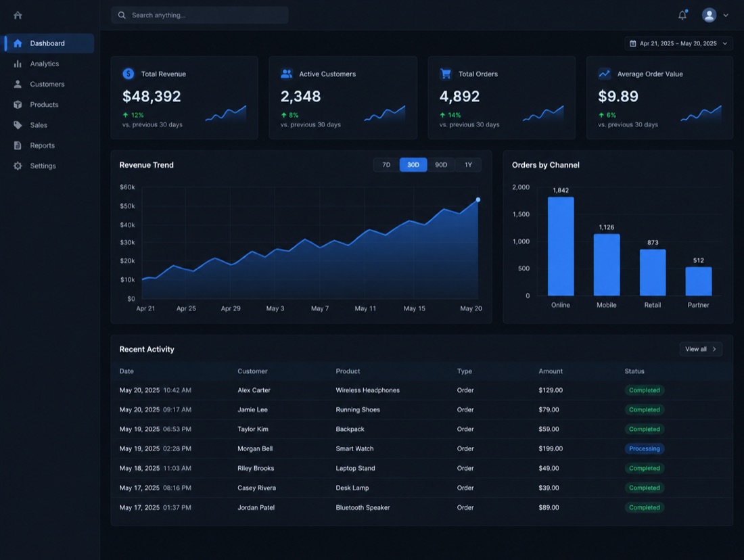Click the Analytics bar chart icon
744x560 pixels.
[18, 64]
